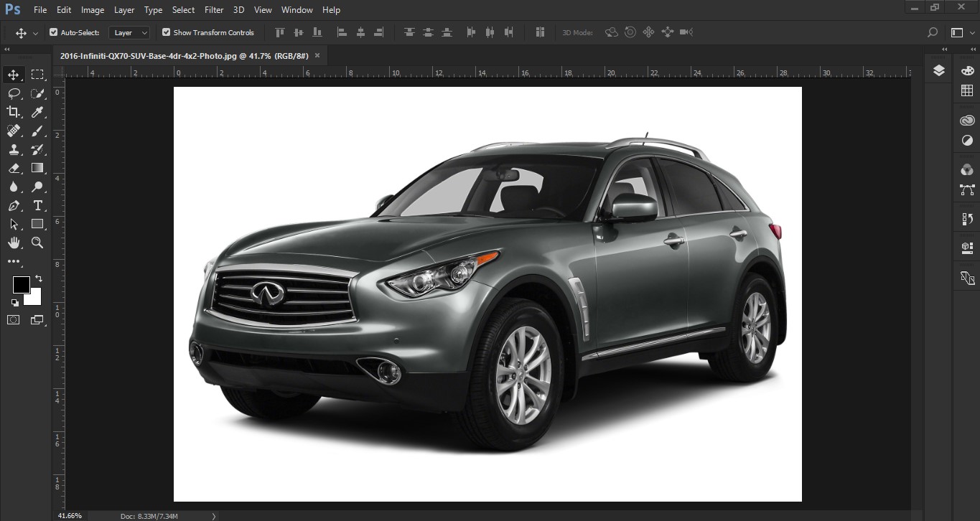Image resolution: width=980 pixels, height=521 pixels.
Task: Open the Adjustments panel icon
Action: coord(967,141)
